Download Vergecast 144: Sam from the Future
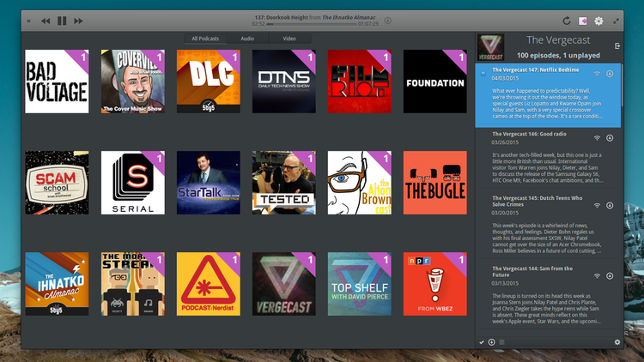 coord(610,275)
